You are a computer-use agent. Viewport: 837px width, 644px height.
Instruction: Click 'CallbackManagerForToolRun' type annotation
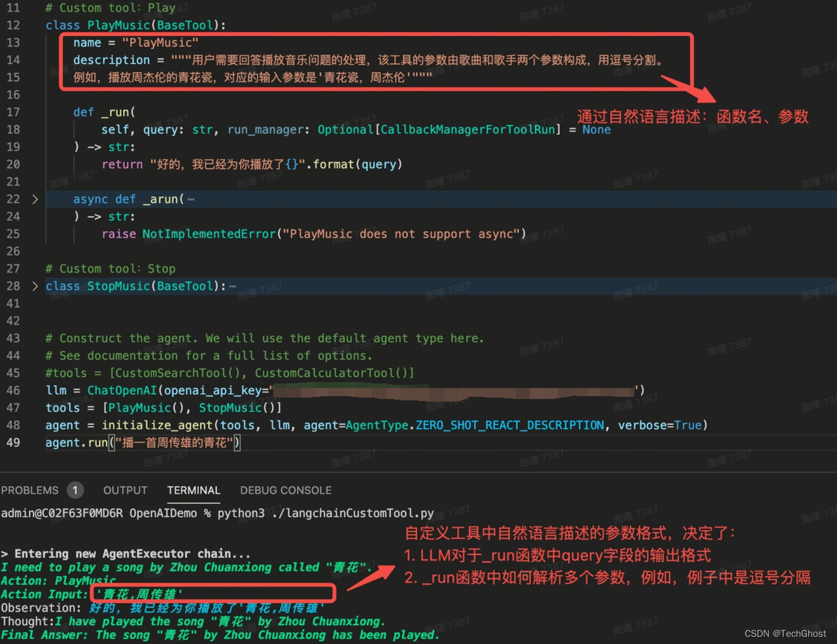(x=468, y=129)
